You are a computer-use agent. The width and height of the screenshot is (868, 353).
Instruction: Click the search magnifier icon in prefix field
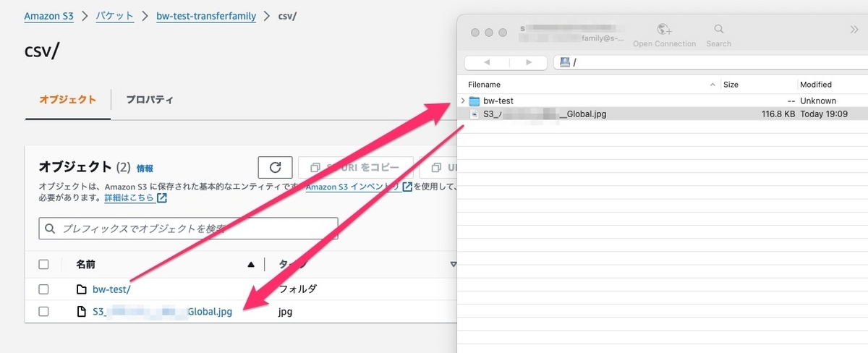point(50,229)
